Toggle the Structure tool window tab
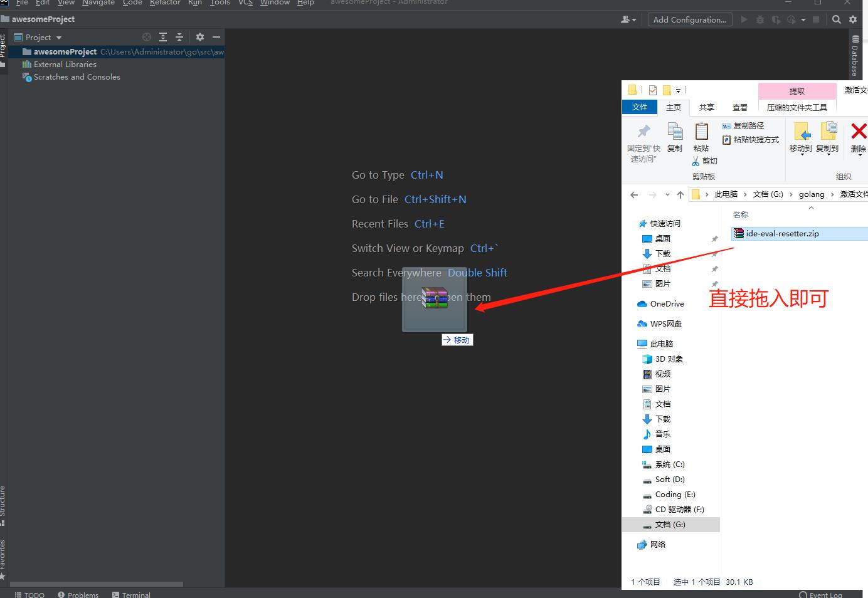 click(x=3, y=501)
